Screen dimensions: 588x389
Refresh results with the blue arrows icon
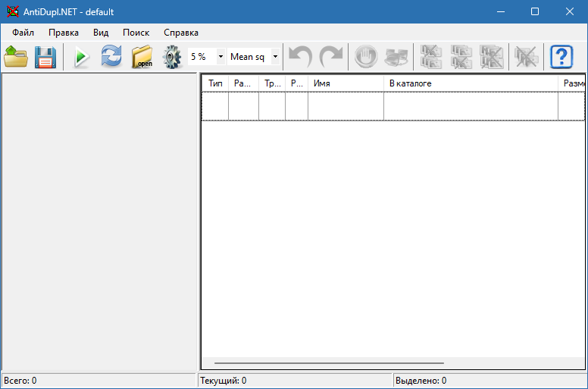coord(111,57)
